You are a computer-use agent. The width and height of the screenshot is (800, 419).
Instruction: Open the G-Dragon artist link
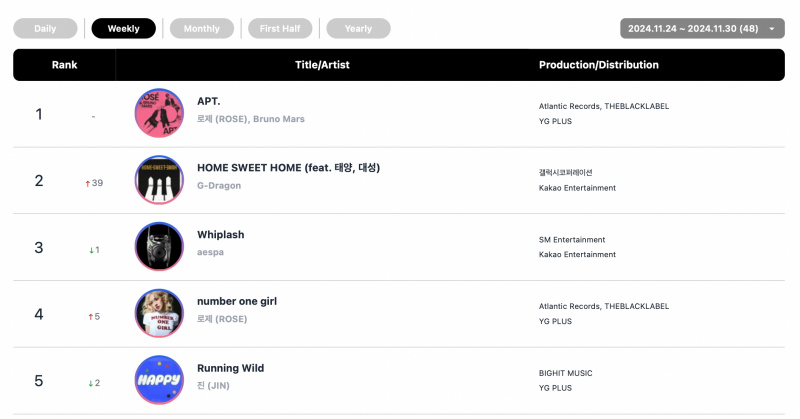219,186
